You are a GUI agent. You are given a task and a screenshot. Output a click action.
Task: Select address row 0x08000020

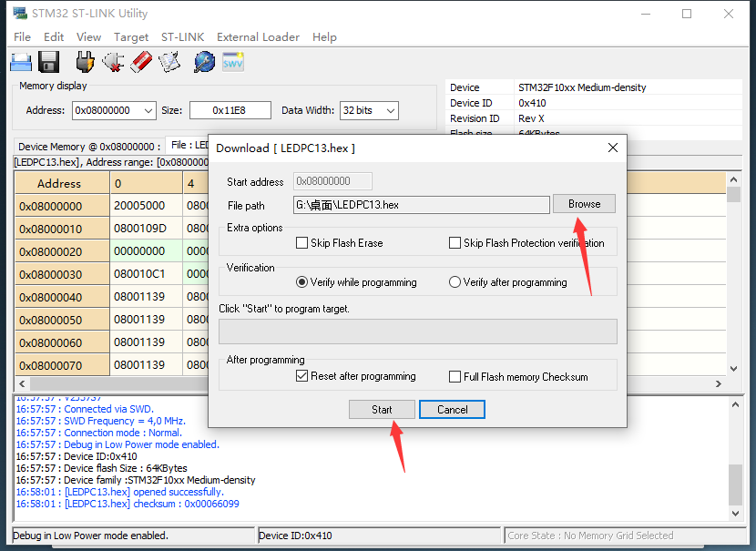point(62,251)
